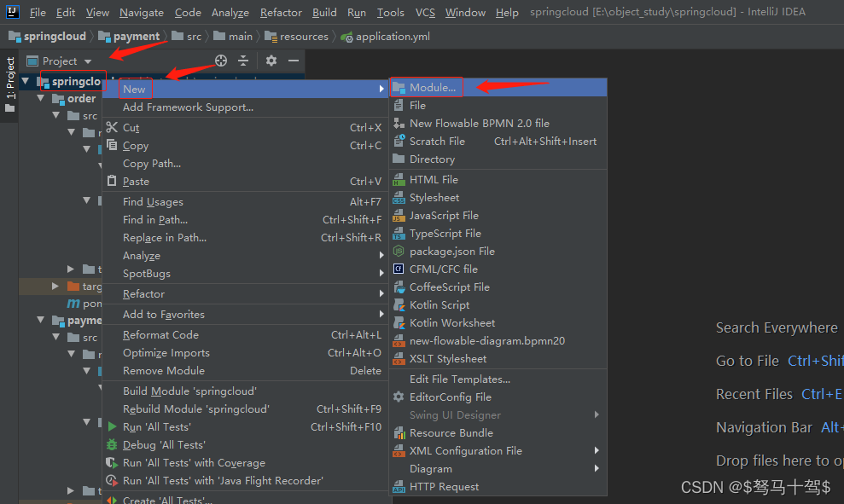Image resolution: width=844 pixels, height=504 pixels.
Task: Click resources breadcrumb in navigation bar
Action: click(297, 37)
